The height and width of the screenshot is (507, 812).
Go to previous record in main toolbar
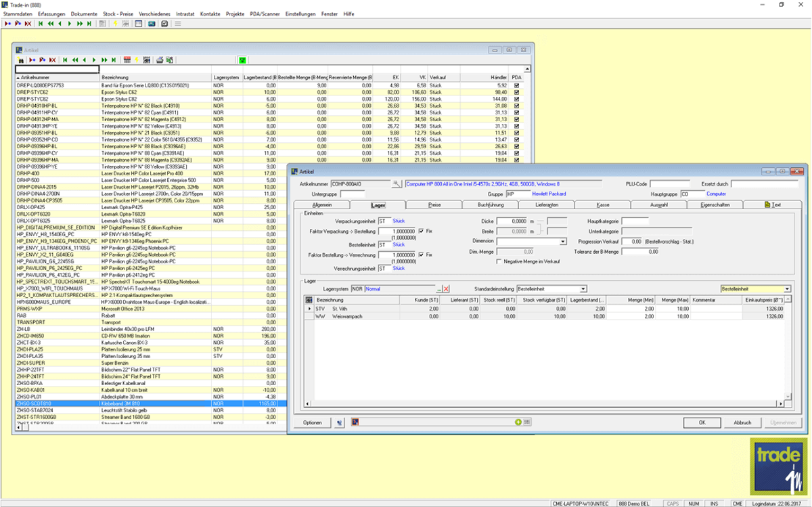(60, 24)
